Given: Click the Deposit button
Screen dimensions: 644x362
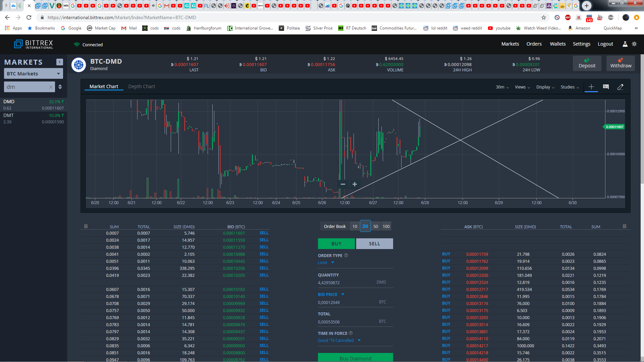Looking at the screenshot, I should click(x=587, y=63).
